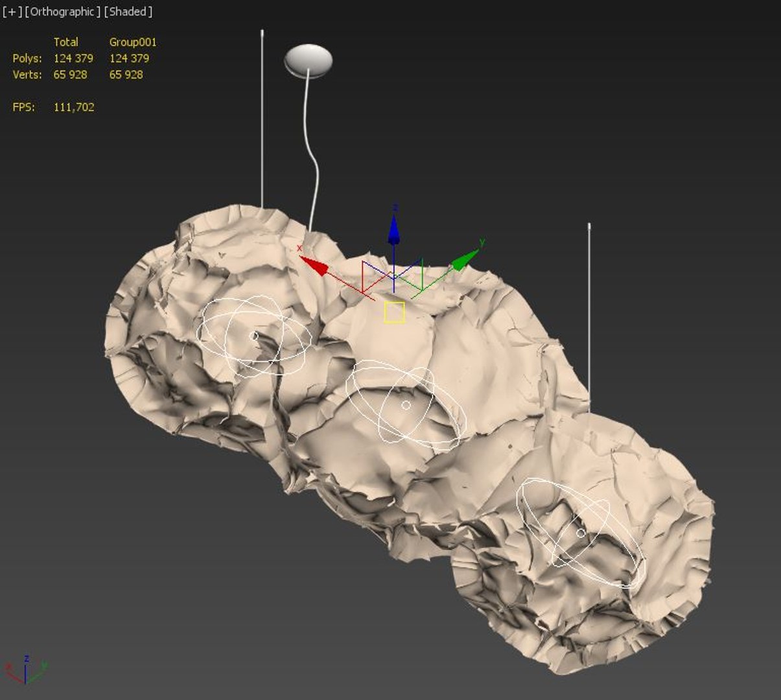Select the curved hanging cable under the canopy
The width and height of the screenshot is (781, 700).
(x=312, y=154)
